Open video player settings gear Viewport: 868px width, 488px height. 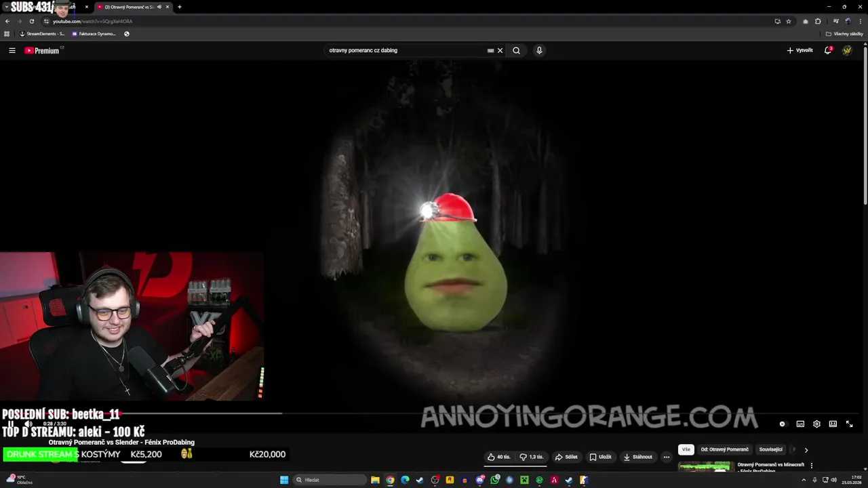tap(816, 424)
